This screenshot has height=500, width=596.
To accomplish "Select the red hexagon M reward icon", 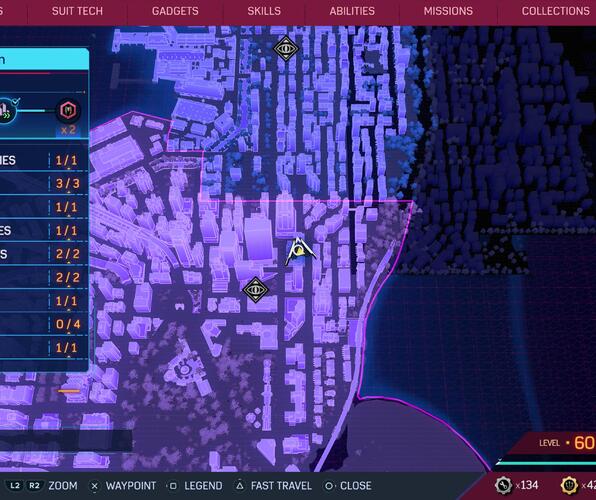I will (68, 111).
